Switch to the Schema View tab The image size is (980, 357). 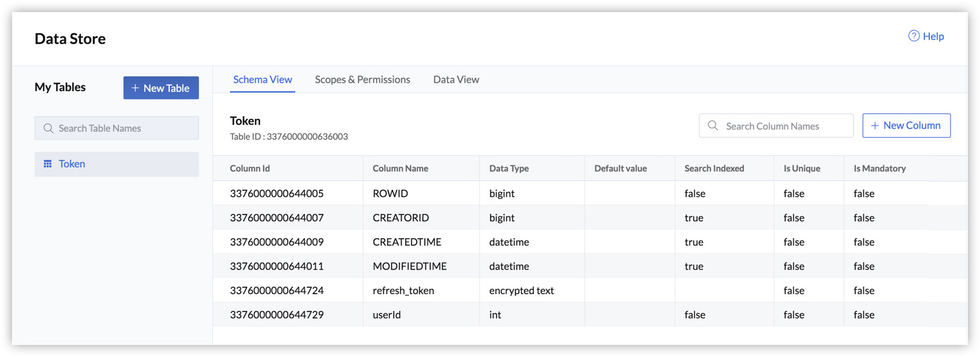click(262, 80)
